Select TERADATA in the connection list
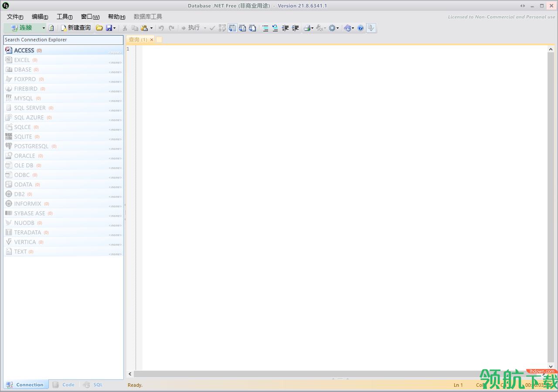 64,233
